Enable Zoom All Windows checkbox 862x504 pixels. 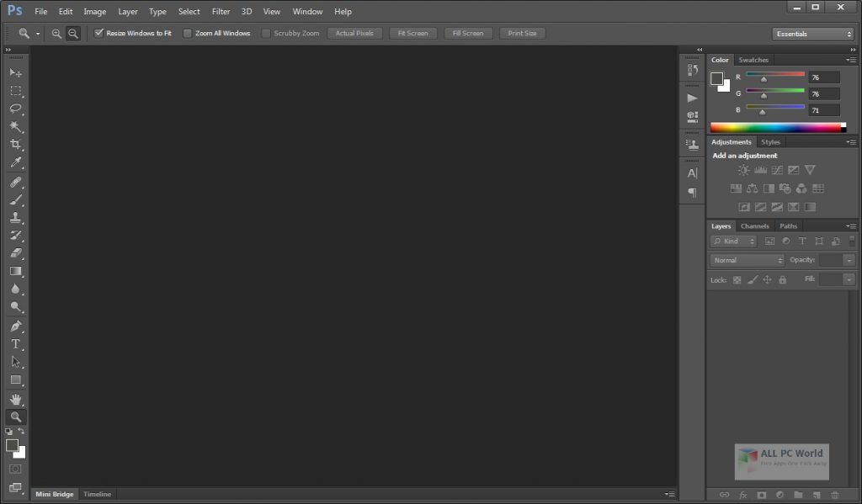[188, 34]
